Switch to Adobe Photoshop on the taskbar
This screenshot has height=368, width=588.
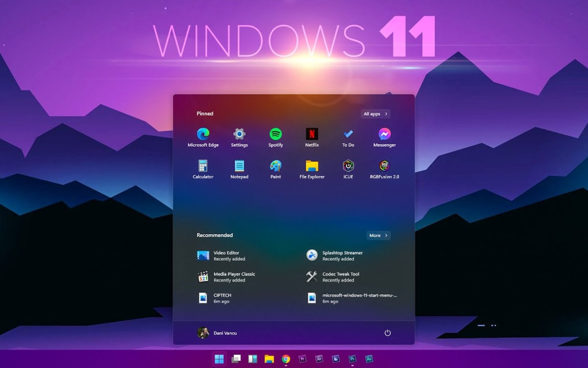pos(352,359)
